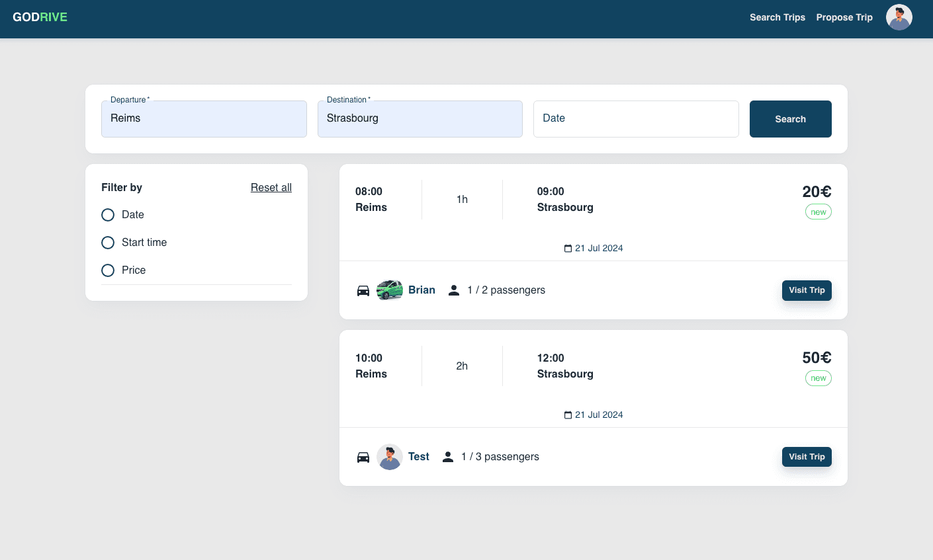This screenshot has width=933, height=560.
Task: Select the Date filter radio button
Action: pyautogui.click(x=108, y=215)
